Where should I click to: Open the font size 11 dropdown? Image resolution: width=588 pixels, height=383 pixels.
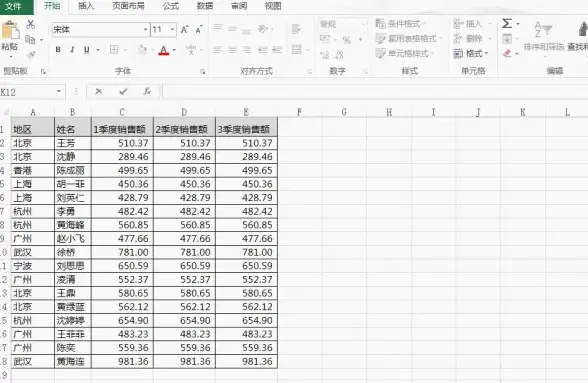pos(172,29)
